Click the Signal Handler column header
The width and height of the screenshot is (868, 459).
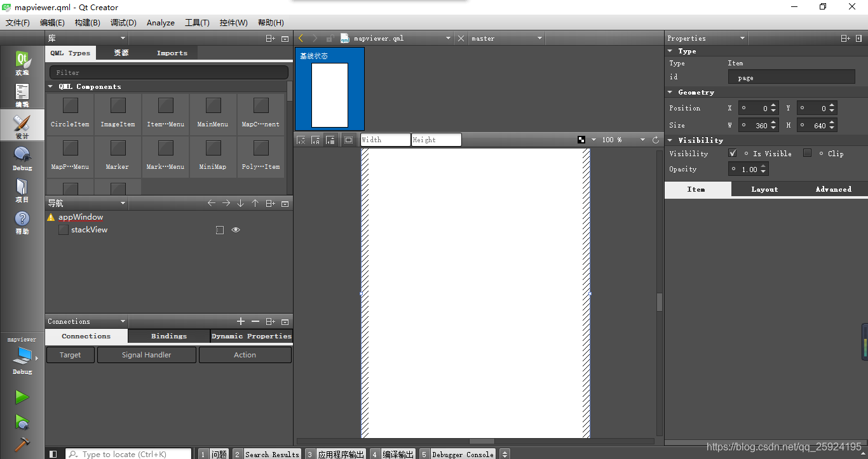coord(146,355)
